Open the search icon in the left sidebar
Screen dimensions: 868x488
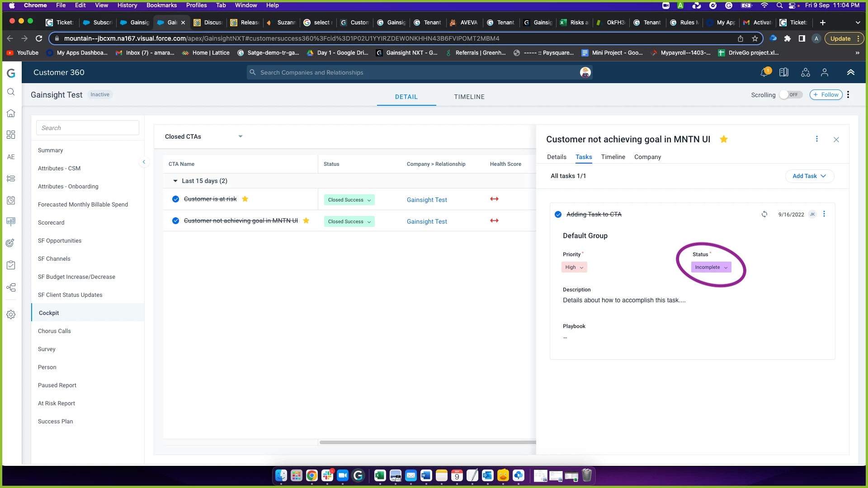(11, 92)
